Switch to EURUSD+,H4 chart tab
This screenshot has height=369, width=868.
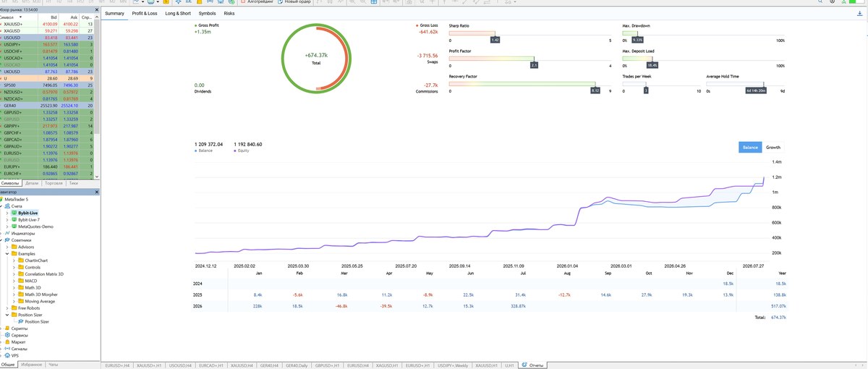[118, 365]
